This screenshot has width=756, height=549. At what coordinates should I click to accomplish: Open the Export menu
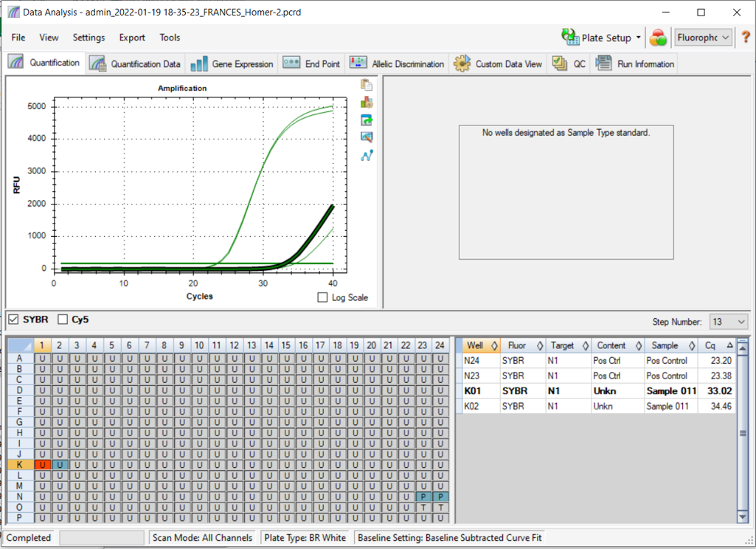point(132,38)
